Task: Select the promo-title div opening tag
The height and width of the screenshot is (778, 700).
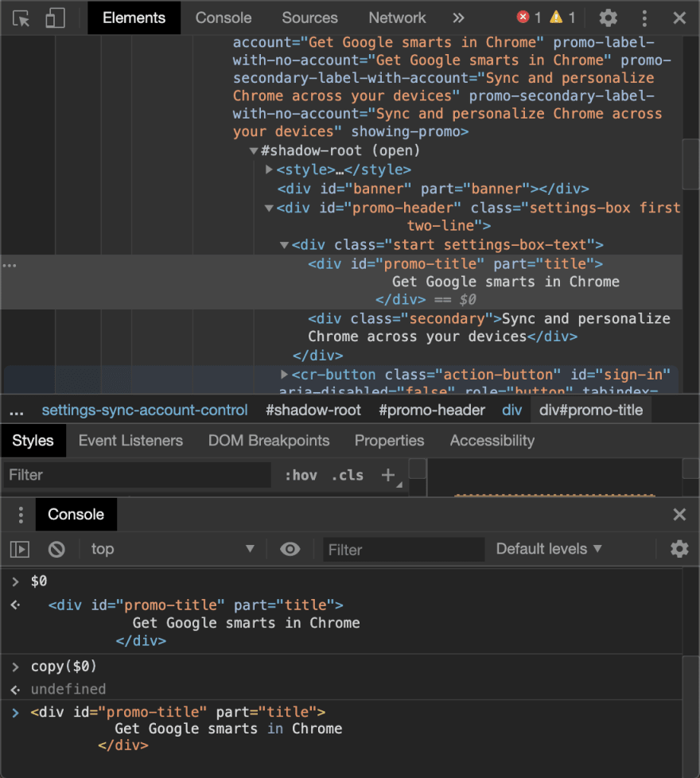Action: click(x=455, y=264)
